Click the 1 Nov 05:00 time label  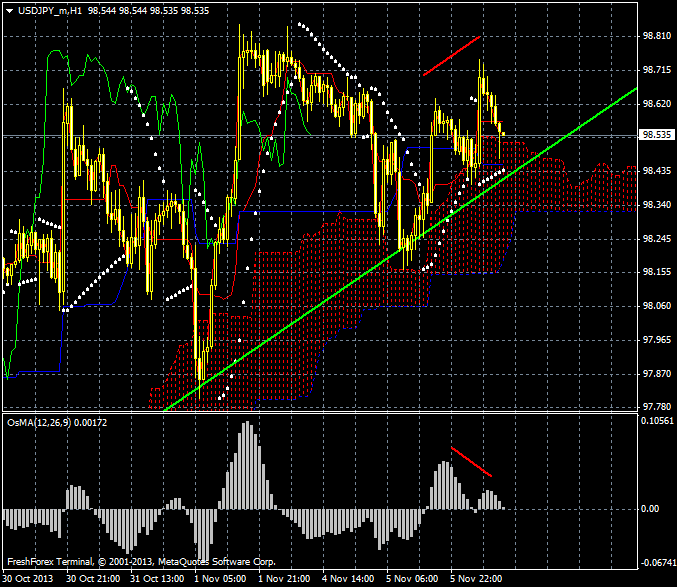(218, 579)
